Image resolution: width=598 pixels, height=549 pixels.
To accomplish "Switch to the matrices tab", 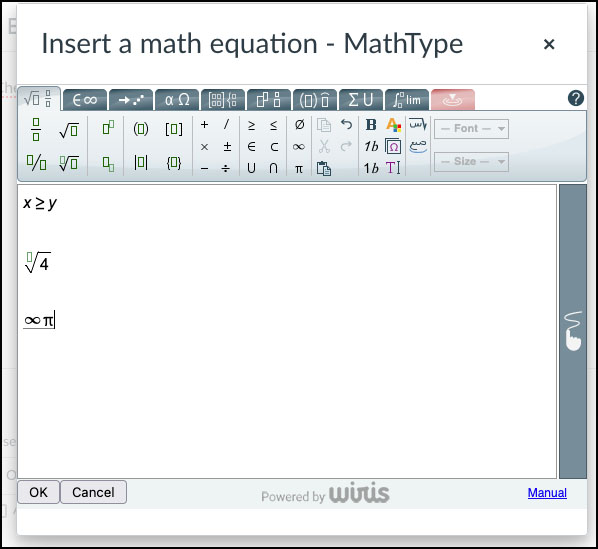I will click(223, 100).
